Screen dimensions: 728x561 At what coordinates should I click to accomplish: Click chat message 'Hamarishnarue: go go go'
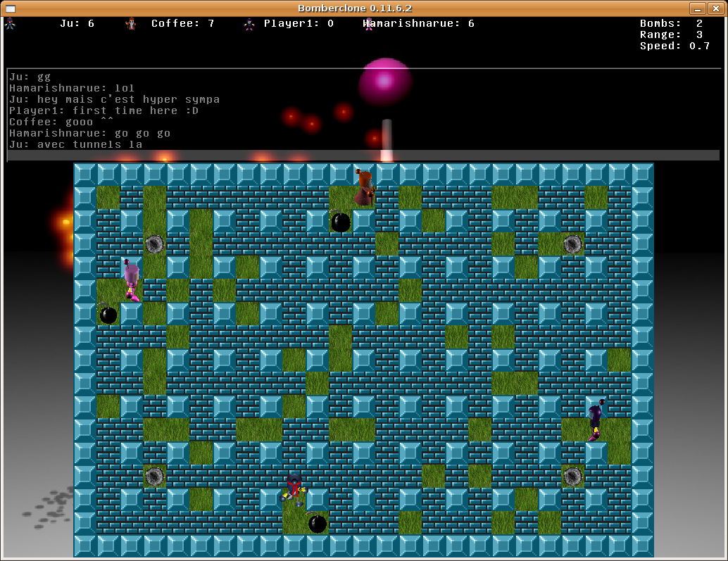coord(89,133)
